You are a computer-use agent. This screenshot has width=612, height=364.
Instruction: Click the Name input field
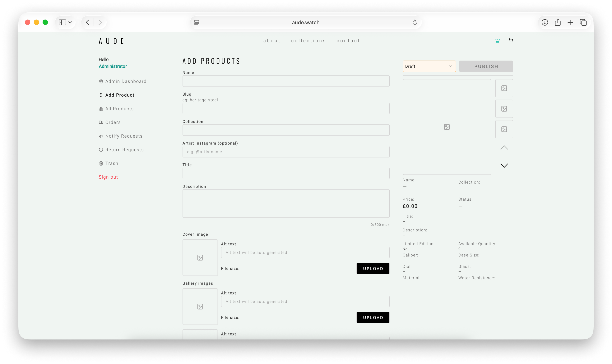(x=286, y=81)
